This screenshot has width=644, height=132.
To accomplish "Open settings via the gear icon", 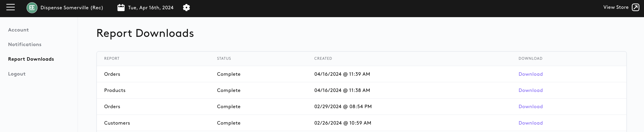I will point(186,7).
